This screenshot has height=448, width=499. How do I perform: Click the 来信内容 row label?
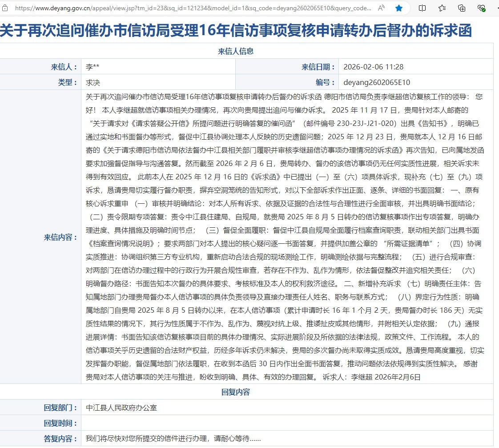[60, 237]
